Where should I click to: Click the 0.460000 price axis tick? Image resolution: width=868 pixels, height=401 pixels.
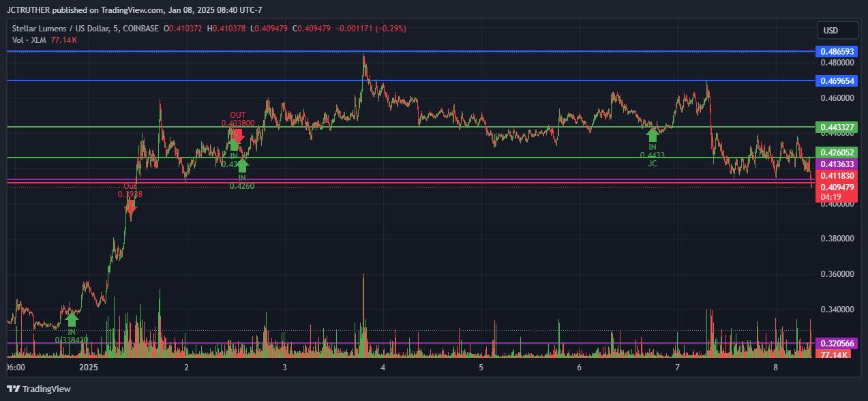[x=837, y=98]
